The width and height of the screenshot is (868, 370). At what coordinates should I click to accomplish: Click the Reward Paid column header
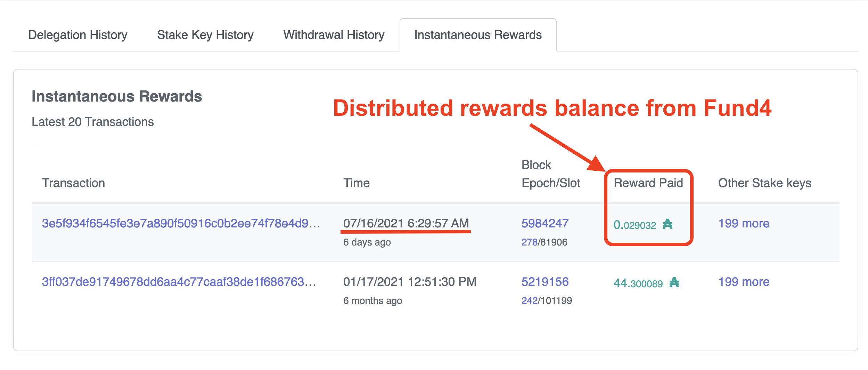coord(648,183)
